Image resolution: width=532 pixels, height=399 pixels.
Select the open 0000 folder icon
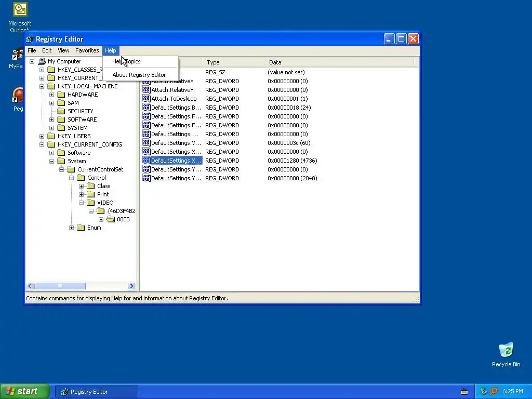(111, 219)
